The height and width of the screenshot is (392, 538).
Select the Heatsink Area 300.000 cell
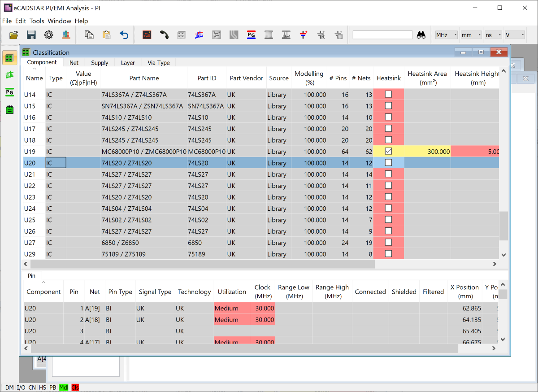coord(427,152)
